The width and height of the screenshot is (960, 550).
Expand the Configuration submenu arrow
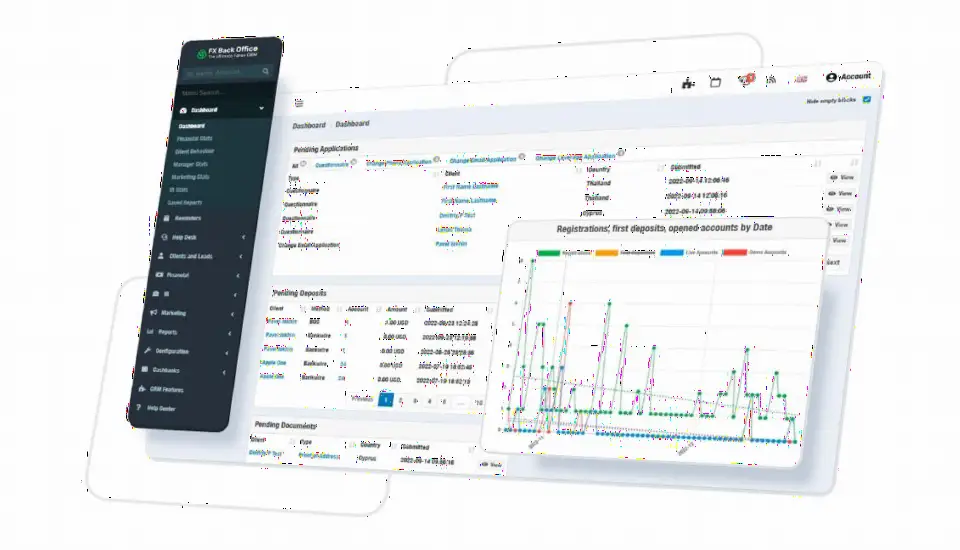227,353
